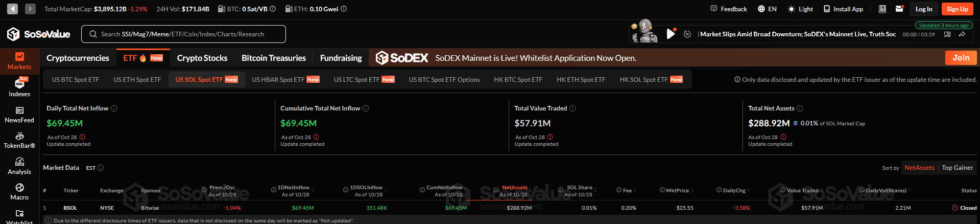The width and height of the screenshot is (980, 224).
Task: Switch to US BTC Spot ETF tab
Action: 76,80
